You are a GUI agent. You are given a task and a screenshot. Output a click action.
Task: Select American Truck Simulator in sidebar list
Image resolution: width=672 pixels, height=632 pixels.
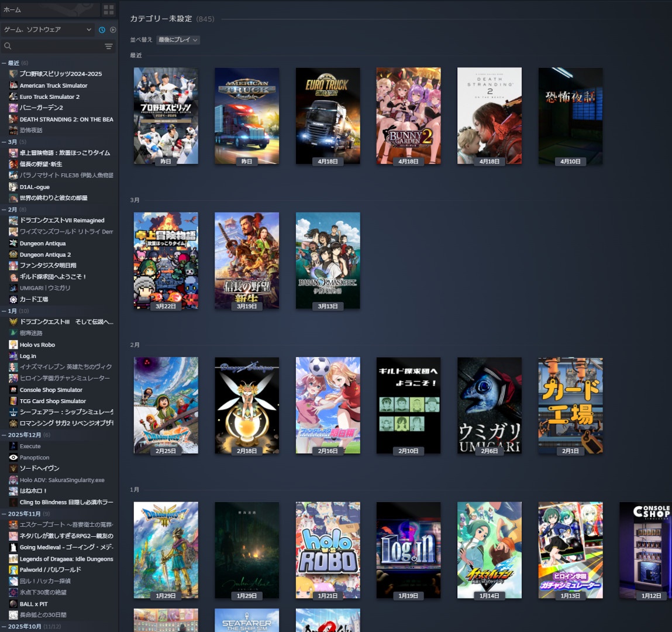pyautogui.click(x=53, y=85)
